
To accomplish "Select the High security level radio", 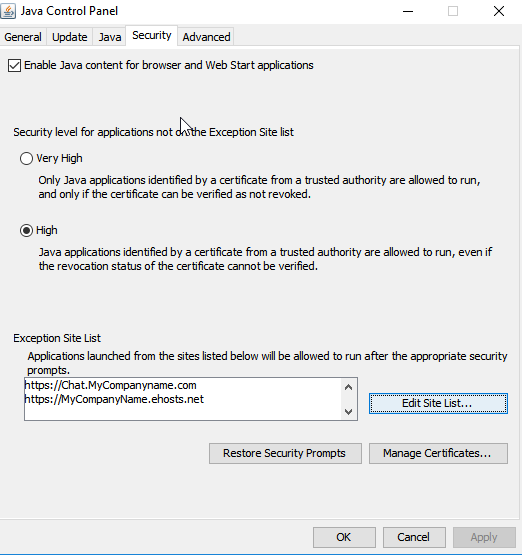I will click(x=26, y=230).
